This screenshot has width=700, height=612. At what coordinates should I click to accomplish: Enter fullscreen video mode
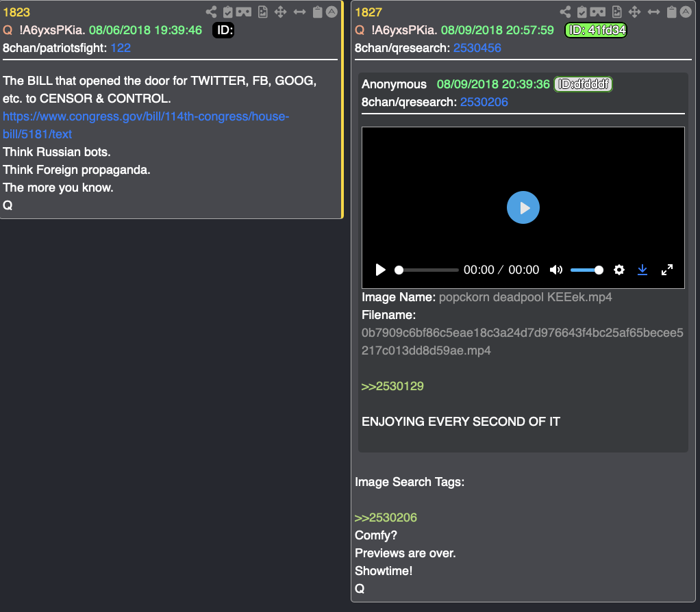click(x=667, y=270)
